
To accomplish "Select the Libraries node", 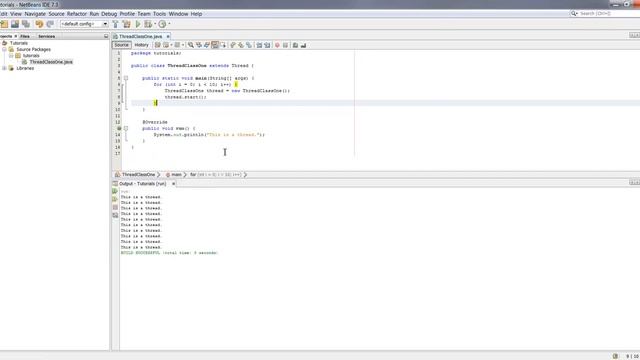I will pyautogui.click(x=25, y=68).
